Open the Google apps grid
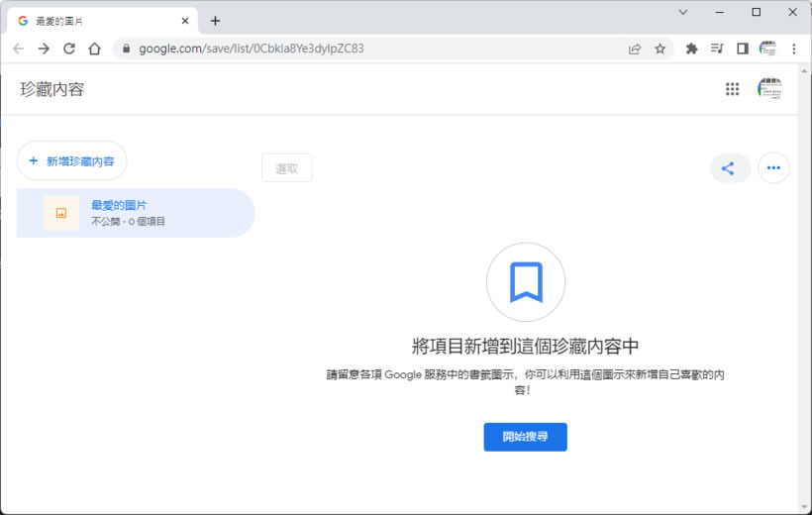This screenshot has height=515, width=812. 732,89
